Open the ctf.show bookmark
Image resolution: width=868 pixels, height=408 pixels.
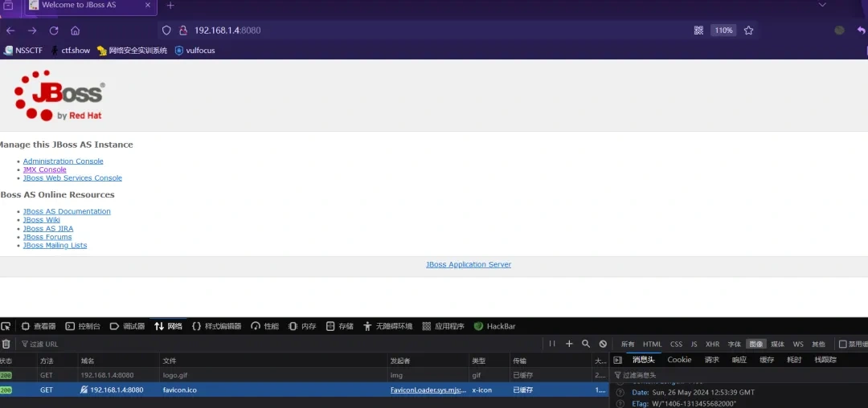70,51
